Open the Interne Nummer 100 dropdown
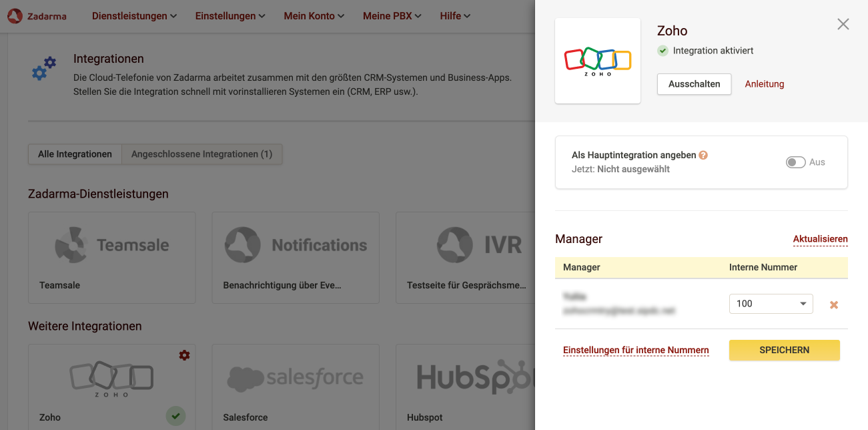Viewport: 868px width, 430px height. pyautogui.click(x=771, y=304)
